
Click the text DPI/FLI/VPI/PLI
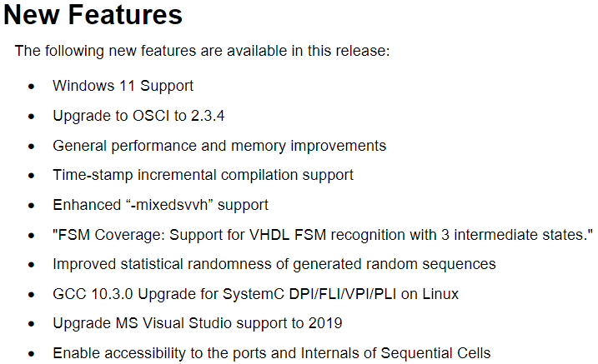(x=343, y=294)
